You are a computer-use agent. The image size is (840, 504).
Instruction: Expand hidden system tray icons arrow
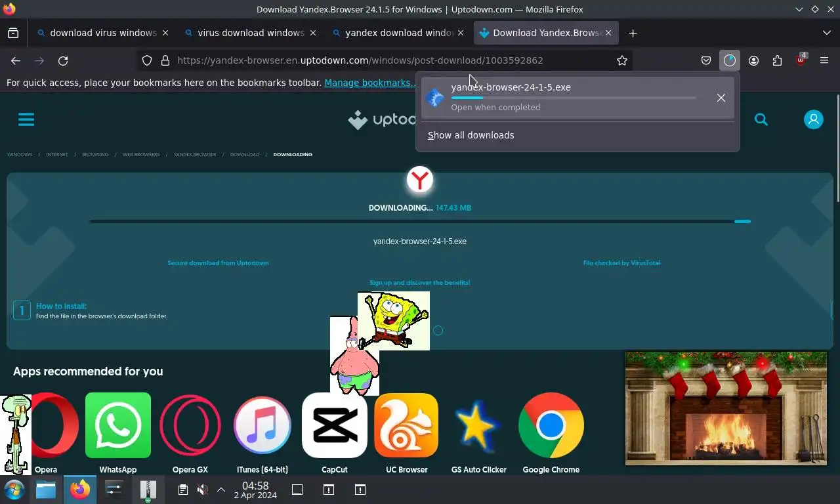(x=221, y=490)
